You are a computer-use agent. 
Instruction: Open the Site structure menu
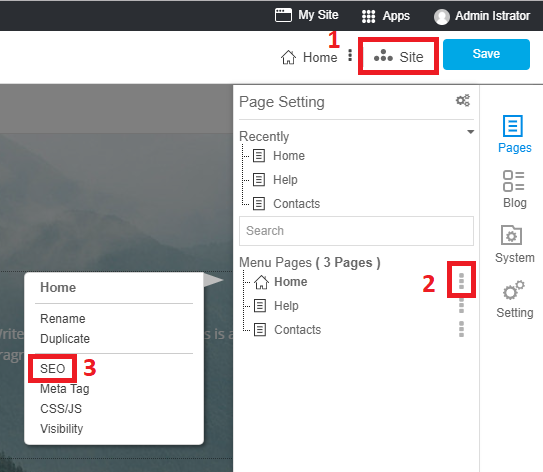coord(398,56)
